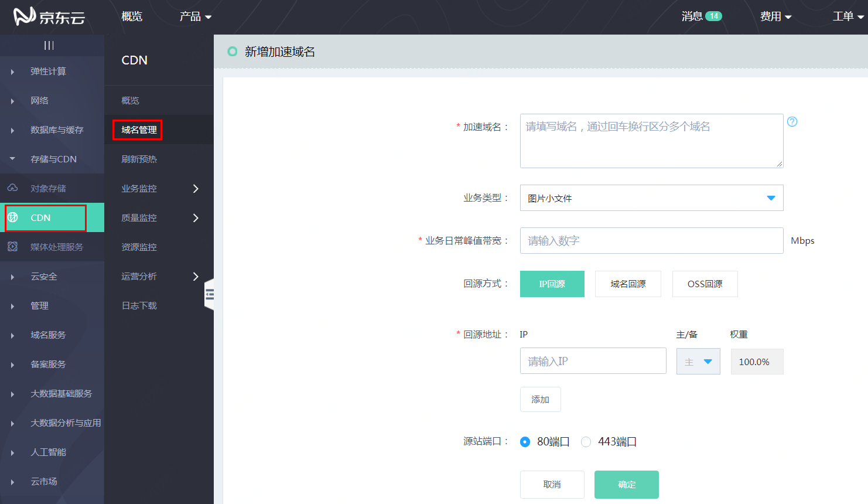868x504 pixels.
Task: Choose OSS回源 as origin method
Action: pos(705,284)
